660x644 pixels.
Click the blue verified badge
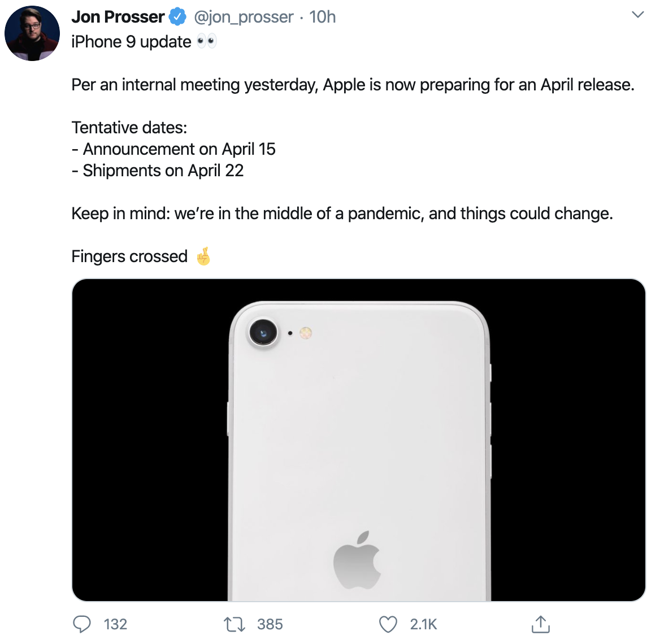pos(178,17)
